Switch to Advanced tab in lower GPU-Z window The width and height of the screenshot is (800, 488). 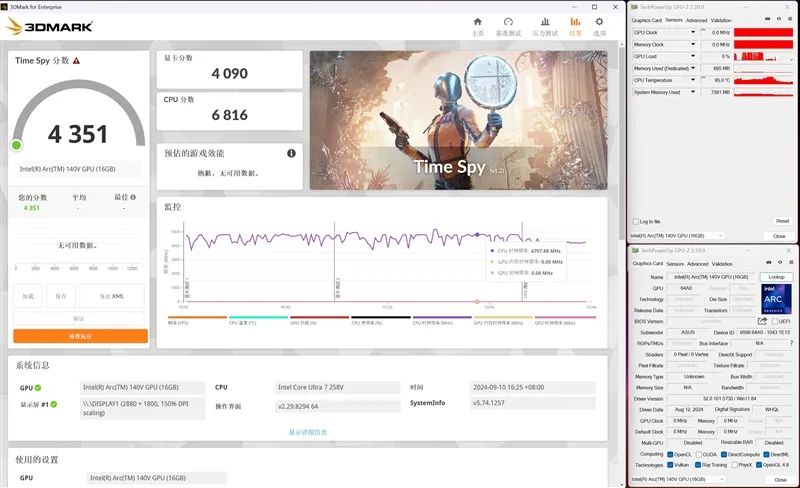pyautogui.click(x=697, y=264)
